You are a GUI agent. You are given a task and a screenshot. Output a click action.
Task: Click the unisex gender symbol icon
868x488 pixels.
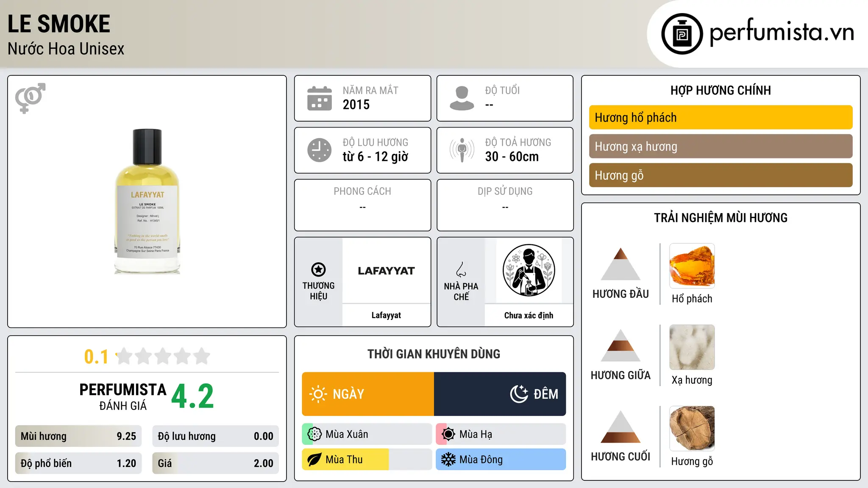[30, 98]
